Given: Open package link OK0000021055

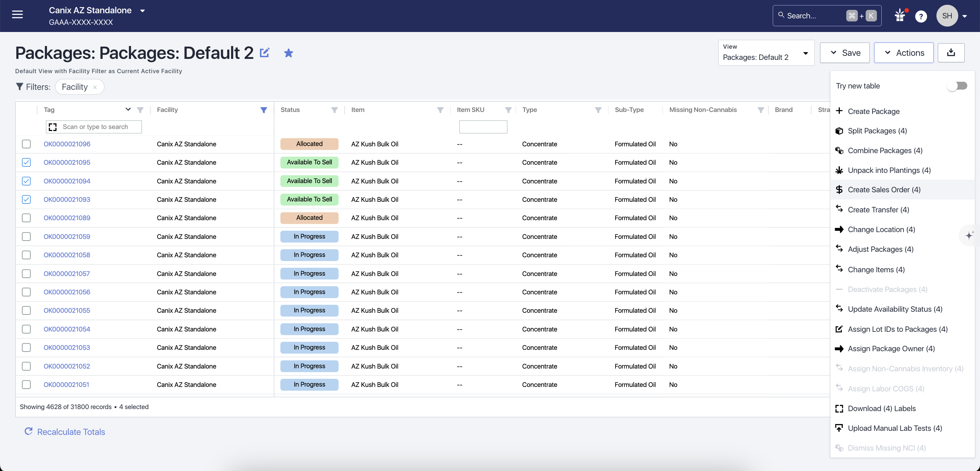Looking at the screenshot, I should 67,310.
